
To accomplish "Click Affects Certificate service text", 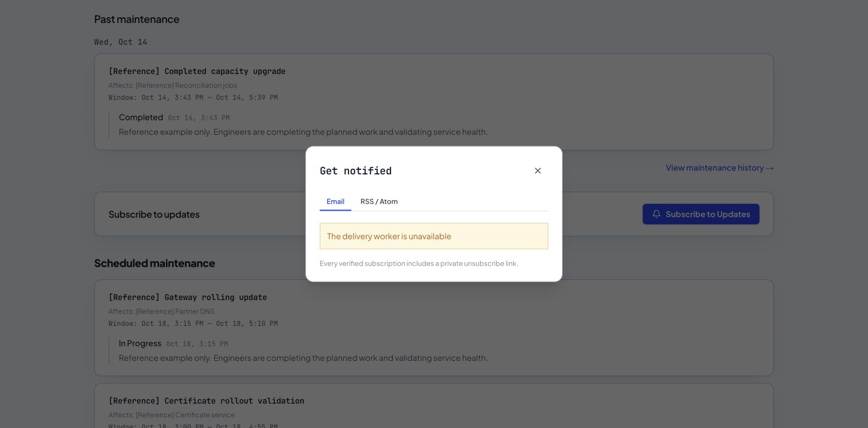I will coord(172,415).
